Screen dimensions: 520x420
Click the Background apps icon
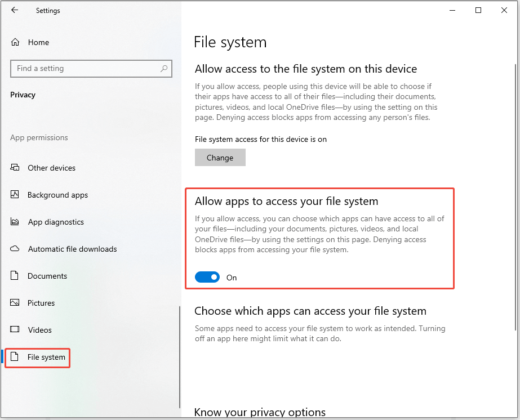[14, 194]
